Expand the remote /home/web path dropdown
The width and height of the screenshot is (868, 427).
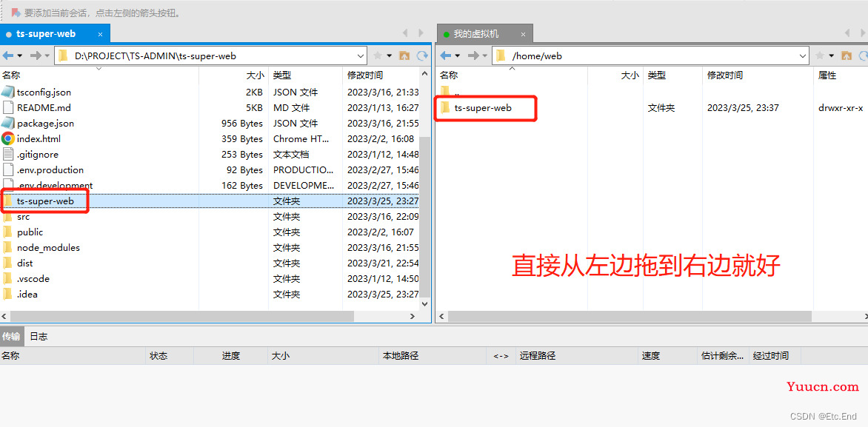[804, 56]
